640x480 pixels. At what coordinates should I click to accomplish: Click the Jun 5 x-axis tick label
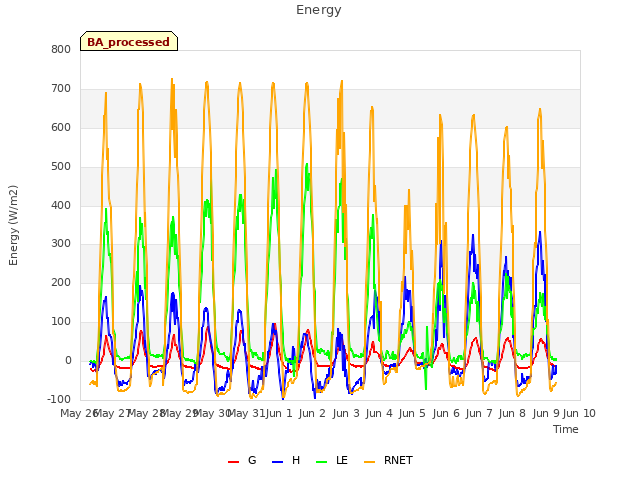tap(412, 413)
